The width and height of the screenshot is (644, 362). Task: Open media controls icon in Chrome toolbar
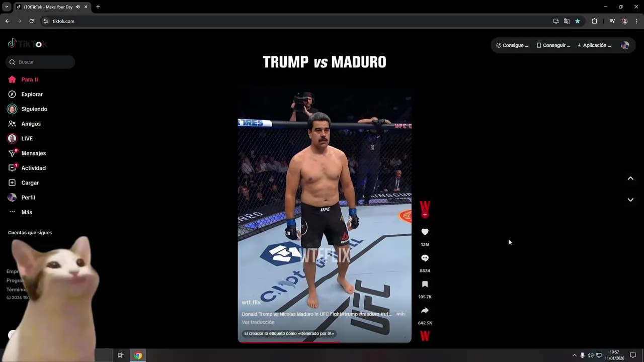pos(612,21)
